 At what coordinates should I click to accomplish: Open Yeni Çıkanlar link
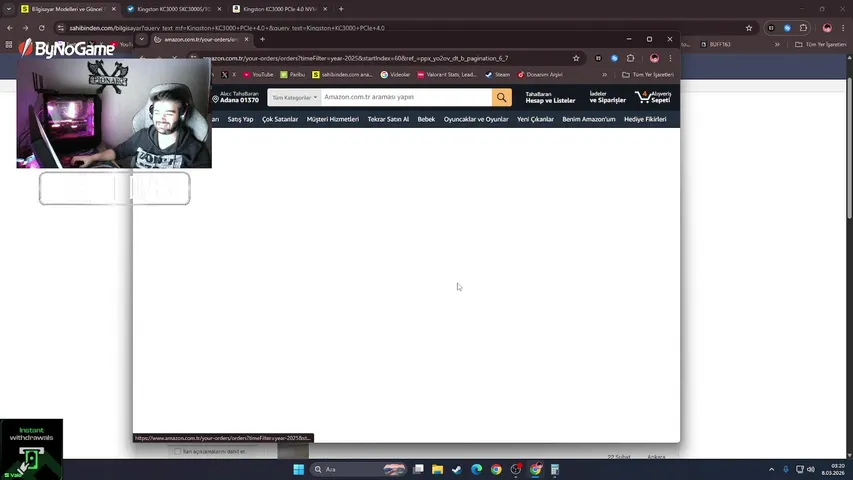535,119
